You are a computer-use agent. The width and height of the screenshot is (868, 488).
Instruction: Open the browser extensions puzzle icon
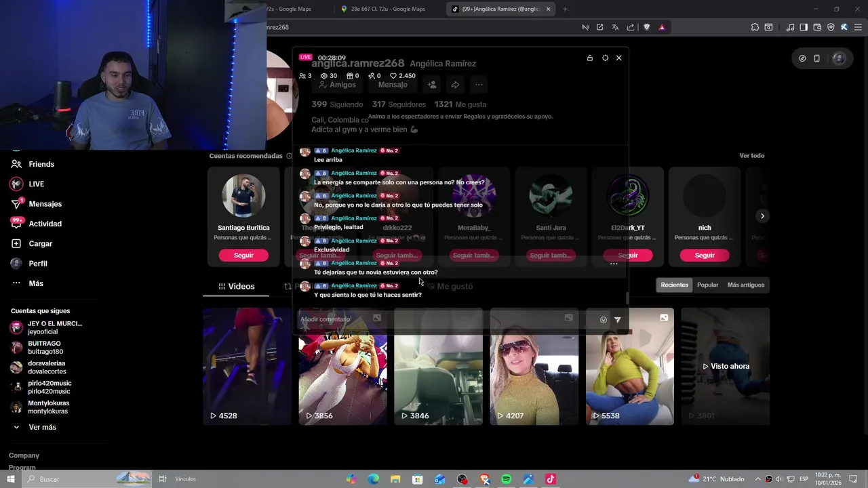click(755, 27)
